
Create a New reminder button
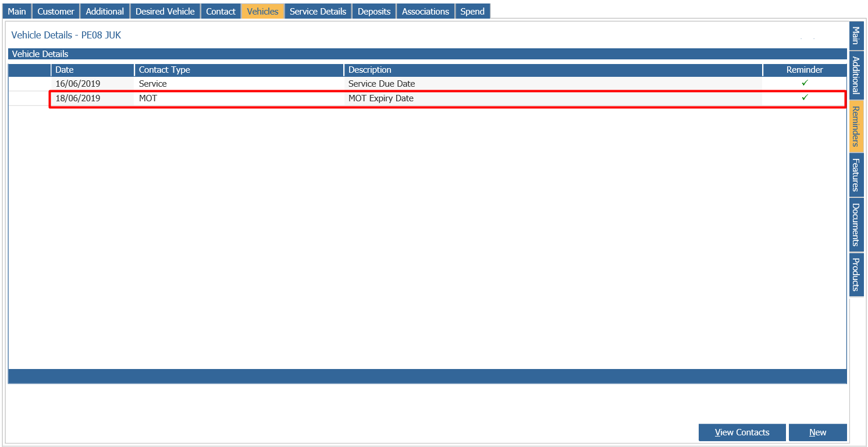817,432
